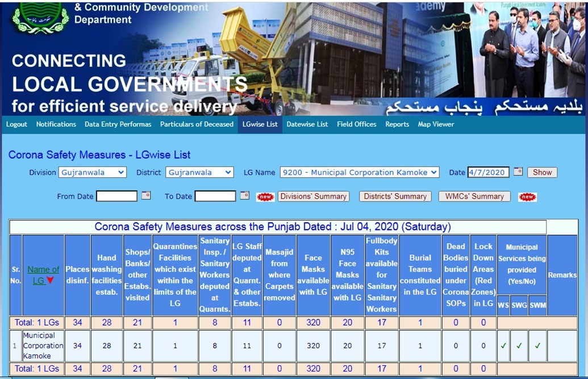The width and height of the screenshot is (588, 379).
Task: Click Face Masks available with LG header
Action: pos(314,275)
